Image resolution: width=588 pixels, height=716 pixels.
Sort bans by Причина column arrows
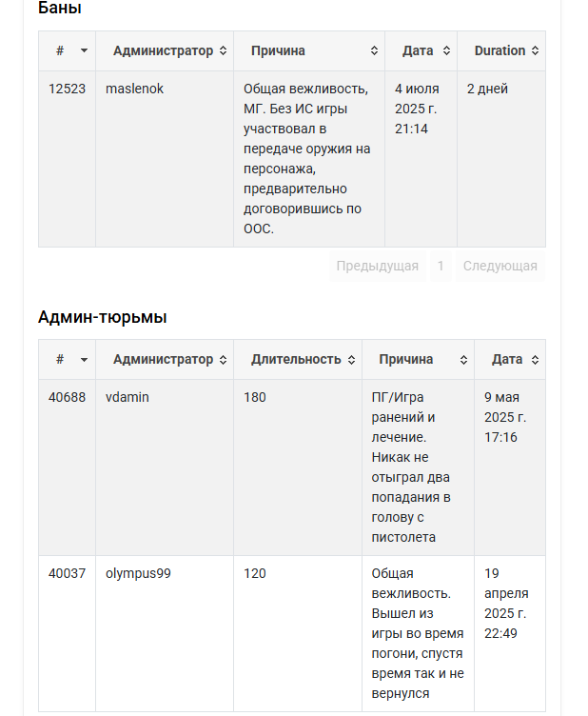click(374, 50)
